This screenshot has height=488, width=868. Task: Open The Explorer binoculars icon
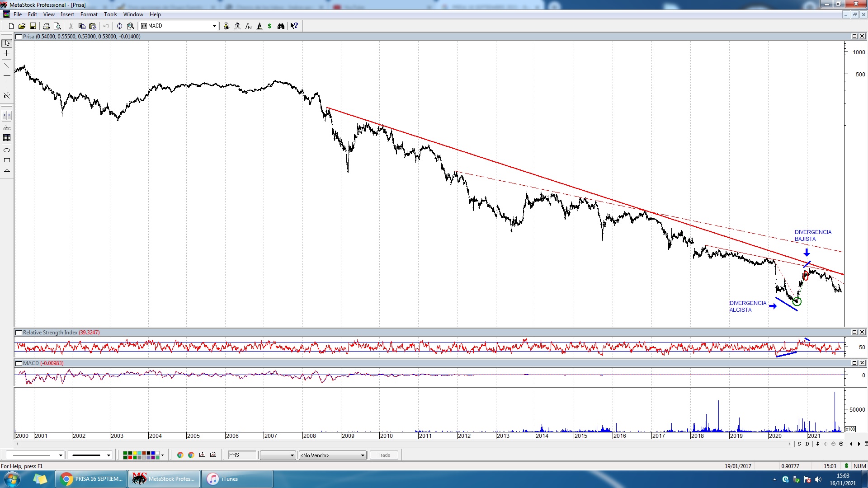pyautogui.click(x=281, y=26)
